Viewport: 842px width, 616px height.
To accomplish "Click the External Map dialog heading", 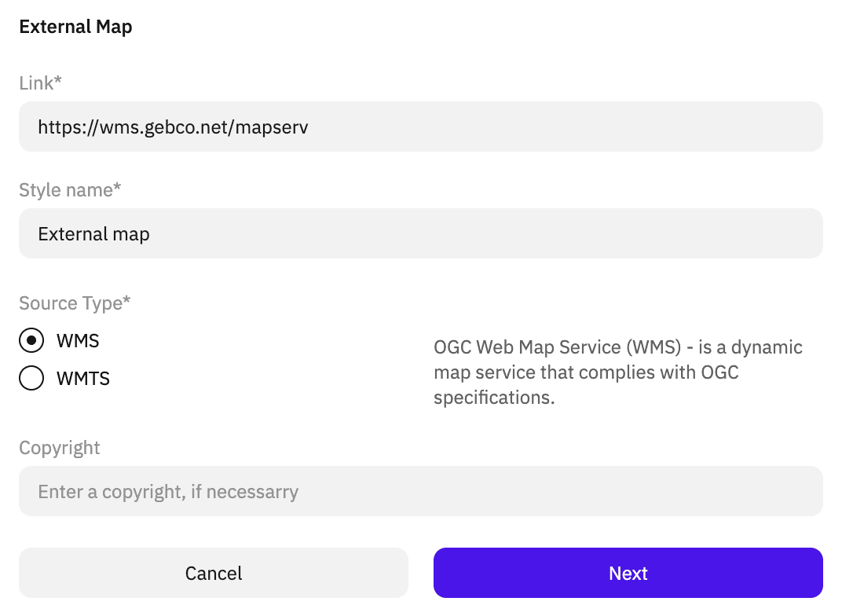I will pos(75,27).
